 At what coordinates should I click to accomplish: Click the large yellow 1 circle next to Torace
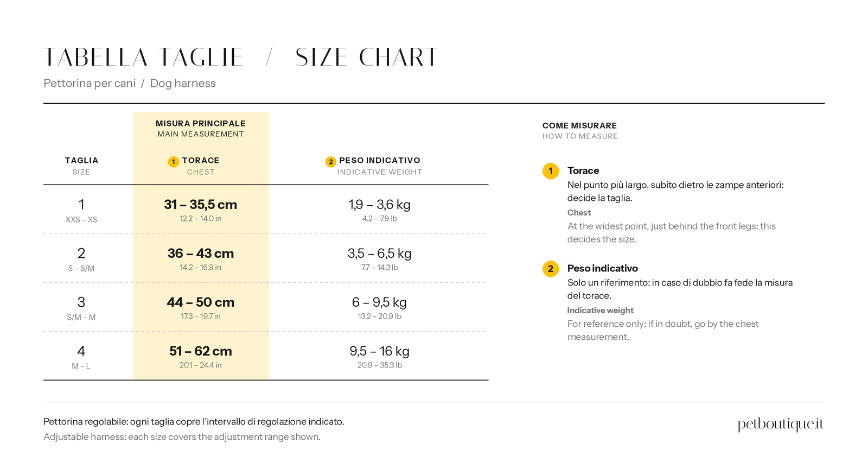(551, 171)
